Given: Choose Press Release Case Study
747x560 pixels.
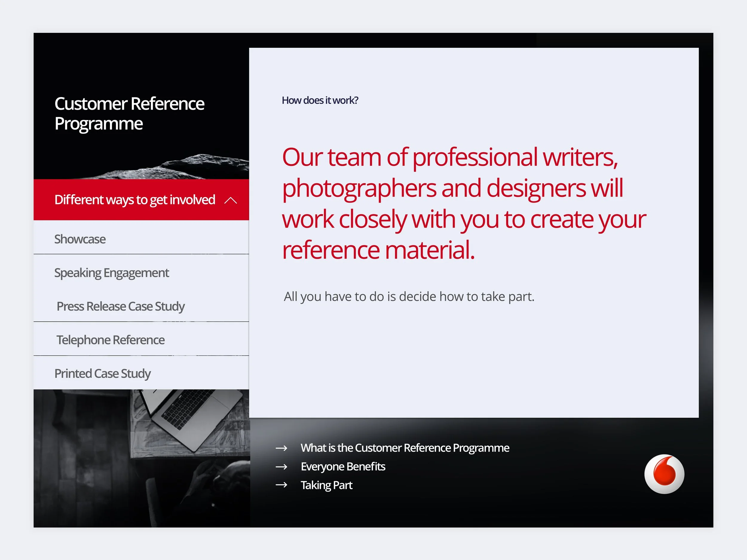Looking at the screenshot, I should (x=120, y=306).
